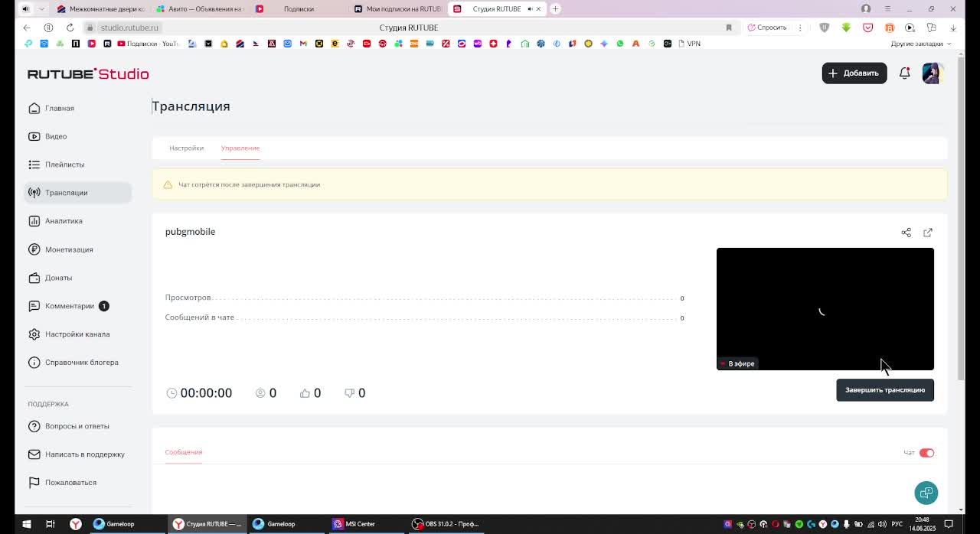The width and height of the screenshot is (980, 534).
Task: Go to Плейлисты in the sidebar
Action: click(x=56, y=164)
